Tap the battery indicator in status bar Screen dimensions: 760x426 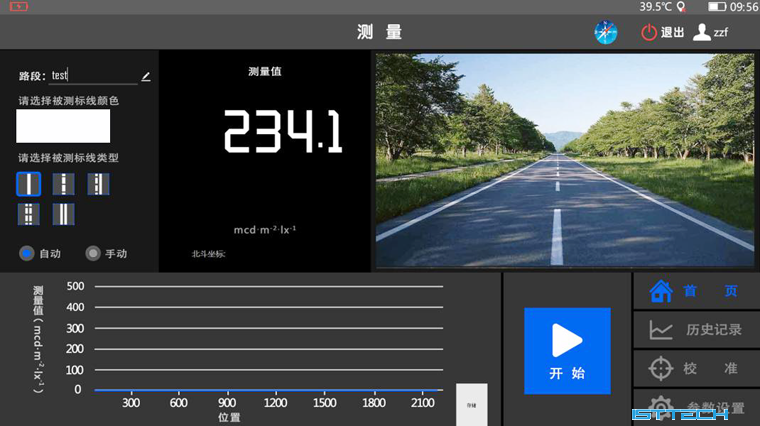coord(716,7)
